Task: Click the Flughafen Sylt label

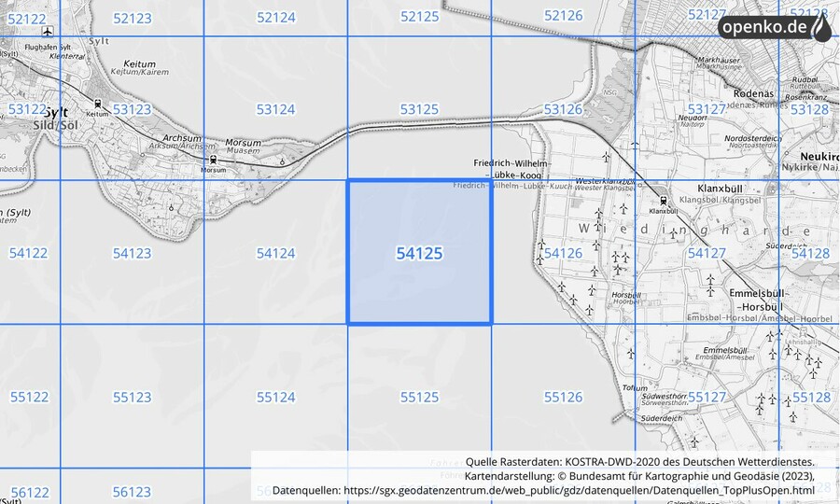Action: [48, 47]
